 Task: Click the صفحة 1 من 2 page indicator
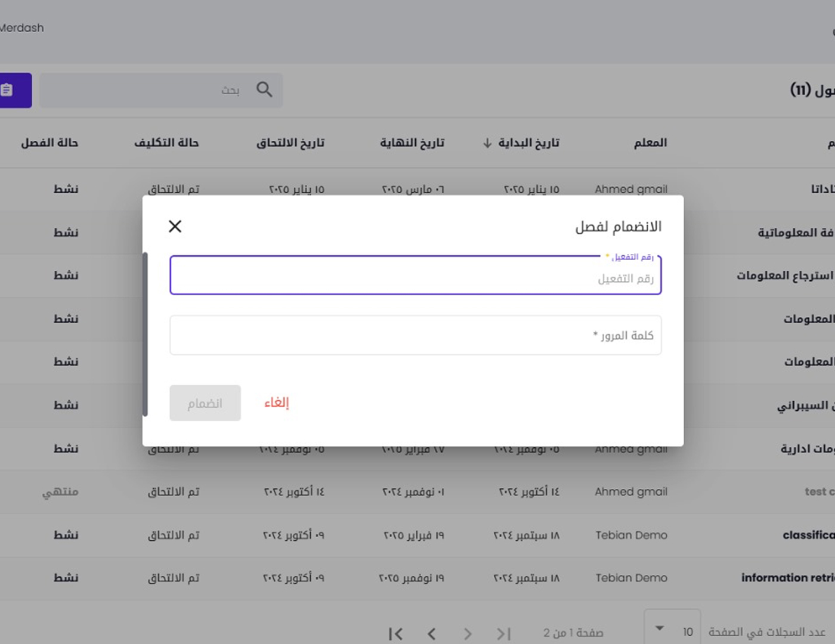pyautogui.click(x=573, y=633)
